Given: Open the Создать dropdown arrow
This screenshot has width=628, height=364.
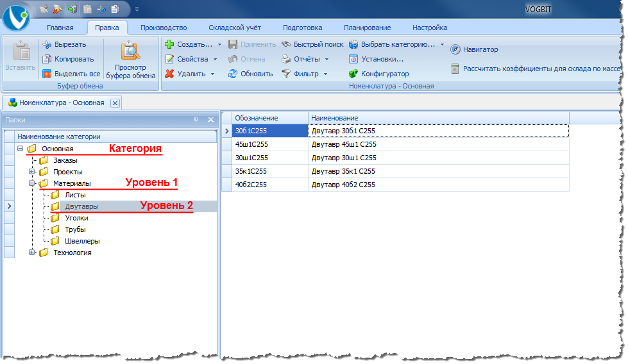Looking at the screenshot, I should pyautogui.click(x=219, y=44).
